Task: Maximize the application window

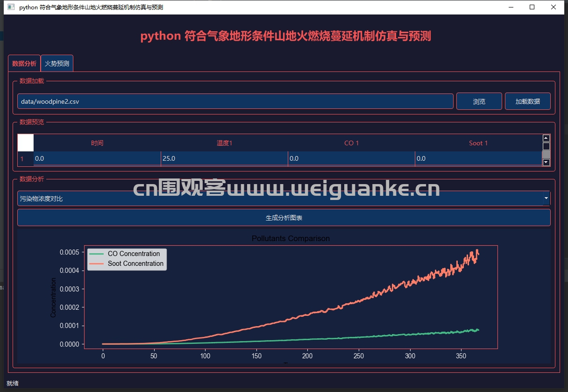Action: 532,7
